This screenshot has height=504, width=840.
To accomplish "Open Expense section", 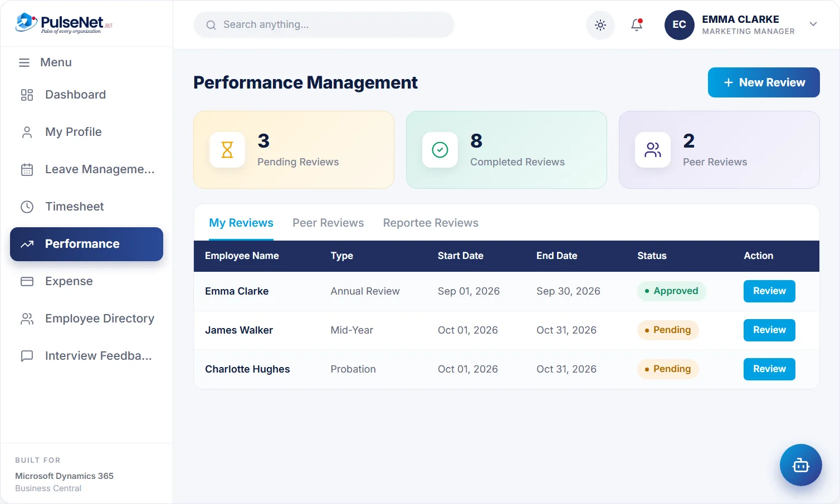I will click(86, 281).
